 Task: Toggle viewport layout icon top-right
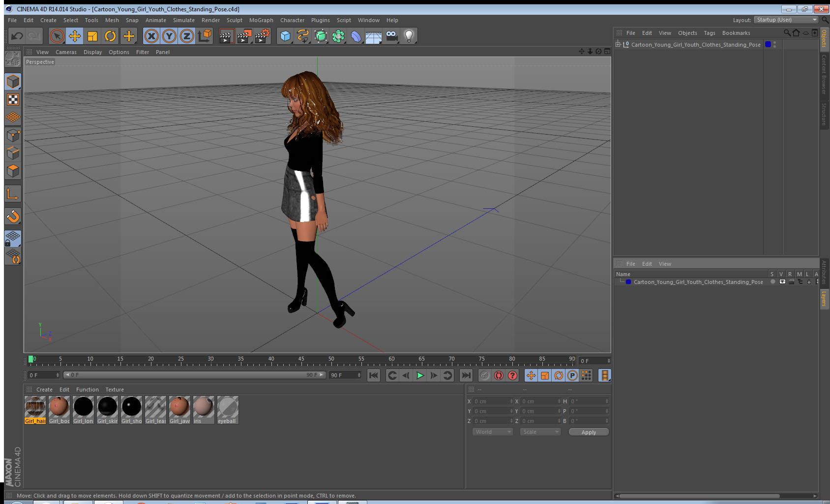607,51
